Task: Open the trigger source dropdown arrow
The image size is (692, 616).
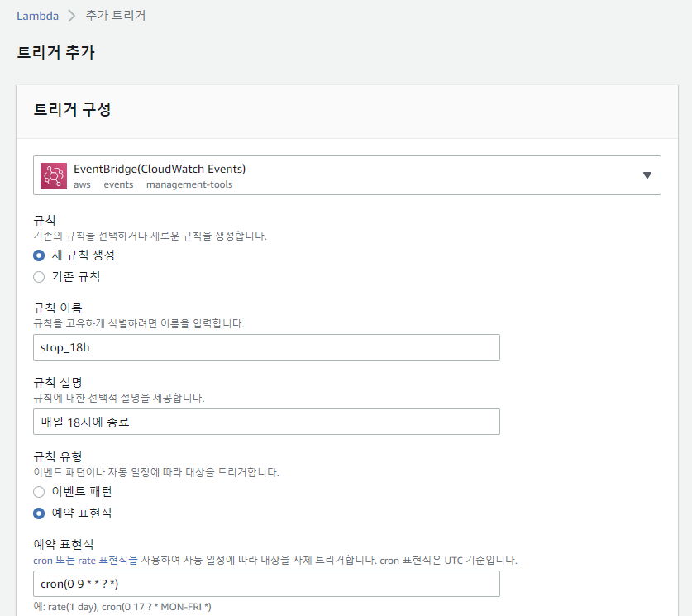Action: 647,175
